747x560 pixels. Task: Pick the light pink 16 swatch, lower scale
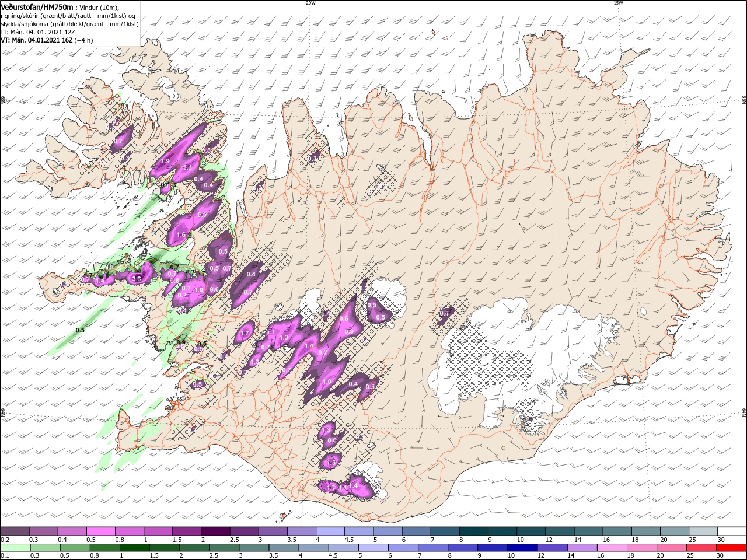pyautogui.click(x=612, y=548)
